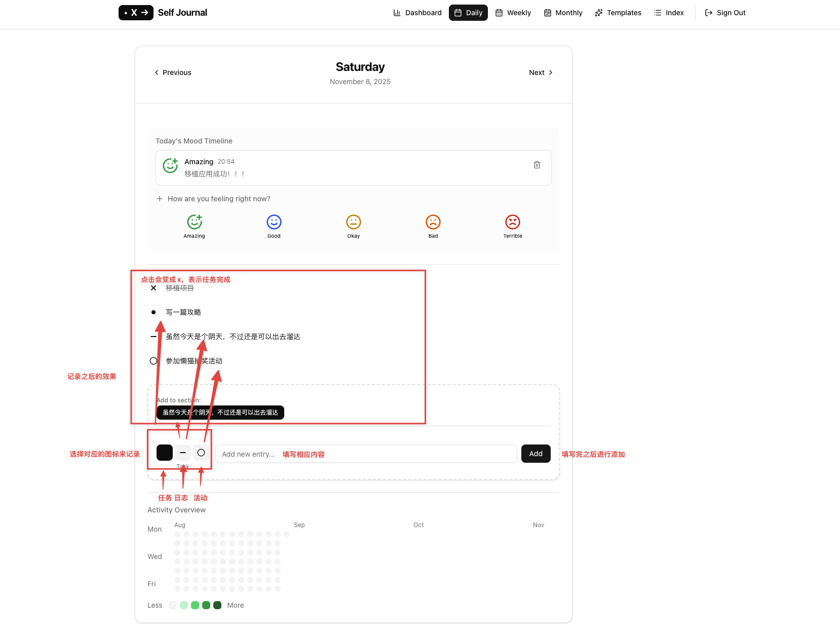Screen dimensions: 840x630
Task: Click the circle marker of 参加懒猫抽奖活动
Action: coord(154,361)
